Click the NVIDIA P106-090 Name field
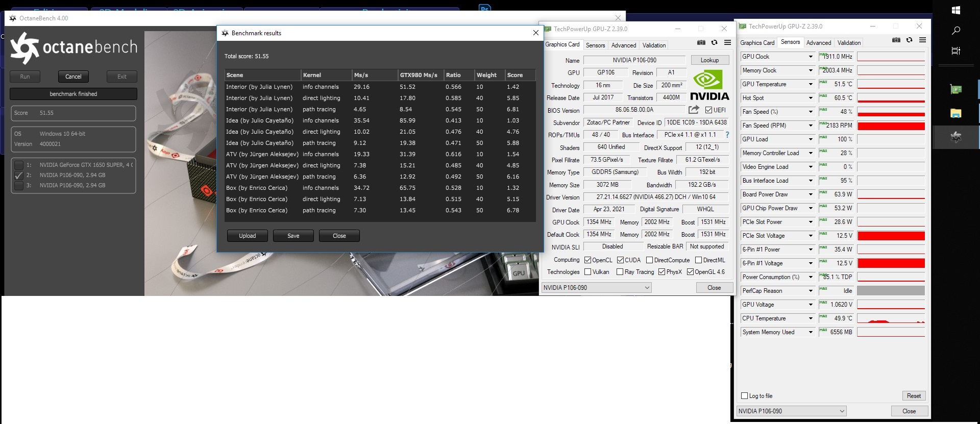 (x=634, y=60)
